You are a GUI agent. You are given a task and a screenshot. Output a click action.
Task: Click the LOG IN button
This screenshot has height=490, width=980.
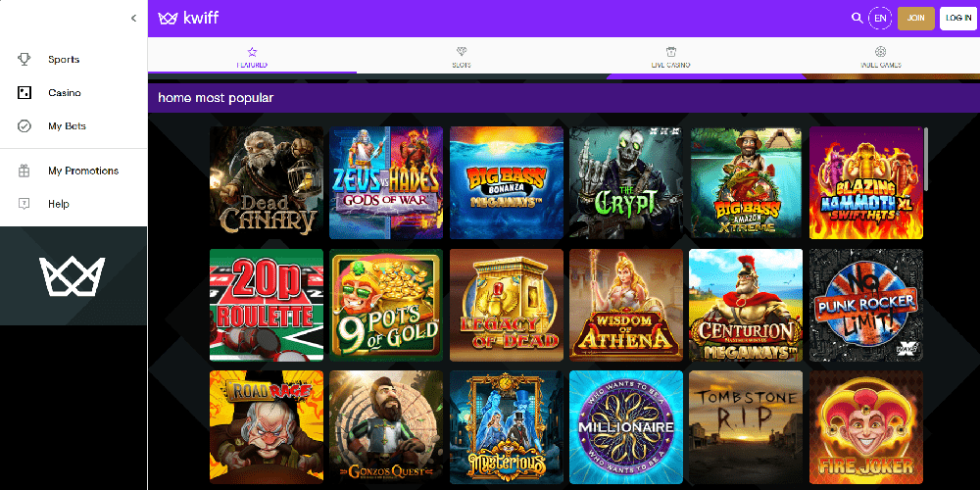[958, 18]
